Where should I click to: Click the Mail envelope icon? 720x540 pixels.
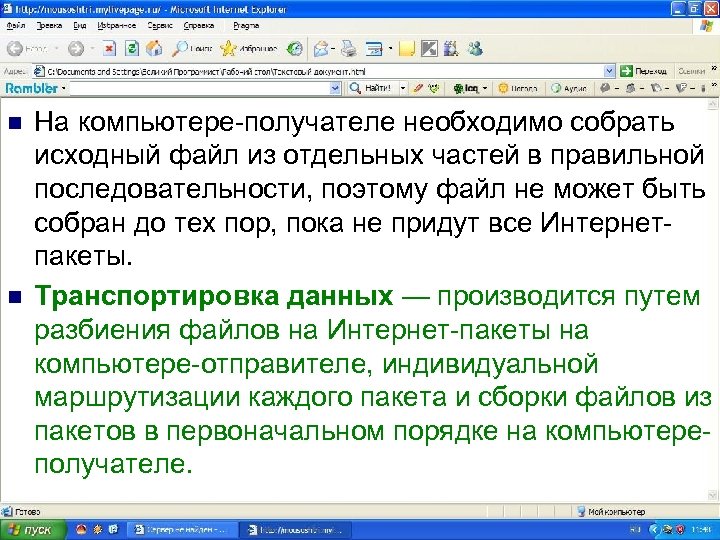pyautogui.click(x=321, y=48)
